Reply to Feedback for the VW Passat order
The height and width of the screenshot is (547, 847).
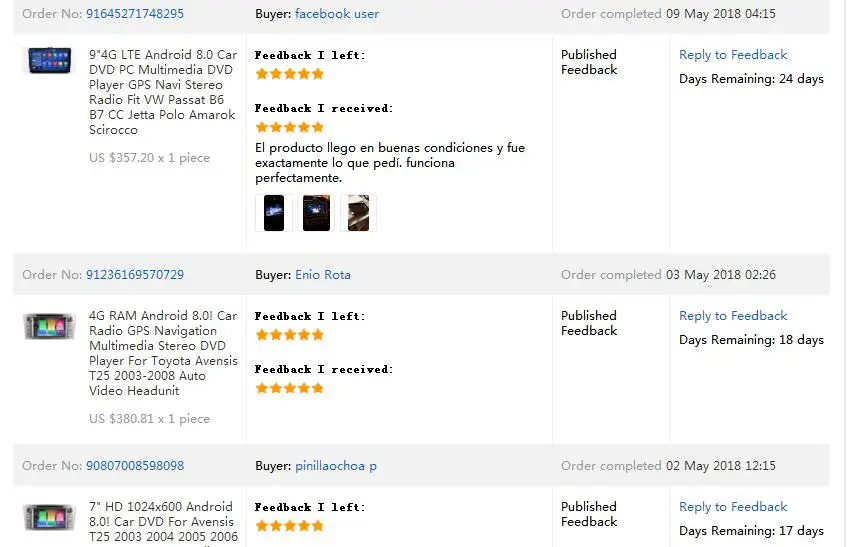pyautogui.click(x=733, y=55)
